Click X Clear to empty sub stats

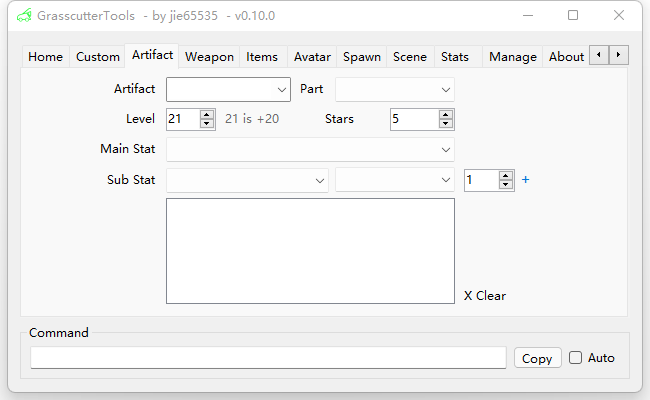coord(485,296)
